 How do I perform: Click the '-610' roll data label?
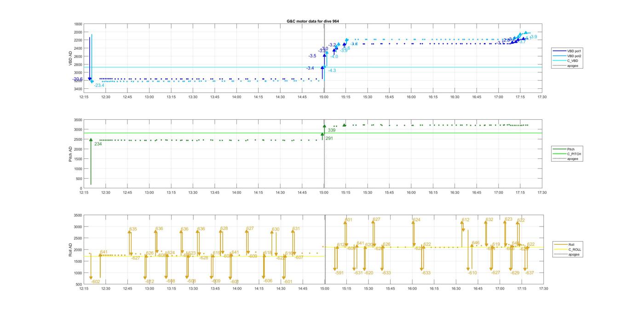[x=472, y=273]
